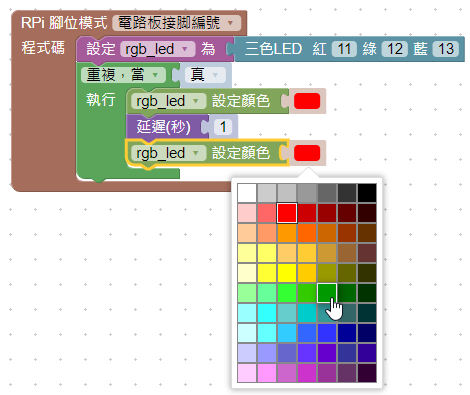470x395 pixels.
Task: Open the 電路板接腳編號 pin mode dropdown
Action: coord(177,23)
